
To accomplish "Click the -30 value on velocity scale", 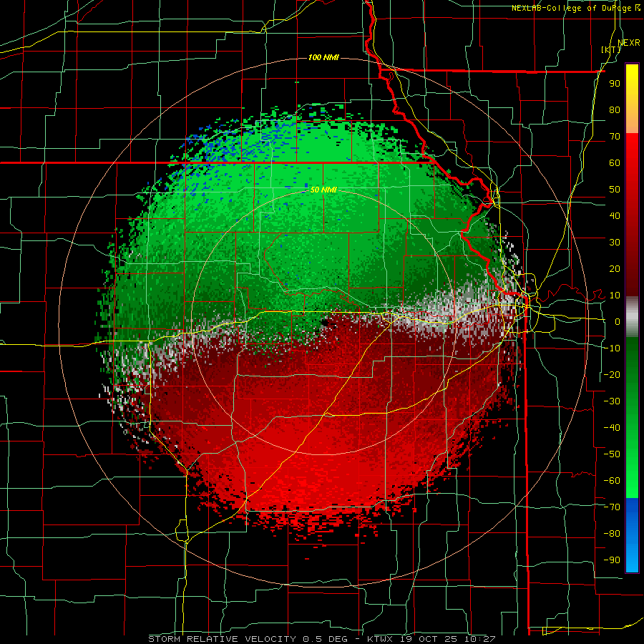I will tap(612, 401).
